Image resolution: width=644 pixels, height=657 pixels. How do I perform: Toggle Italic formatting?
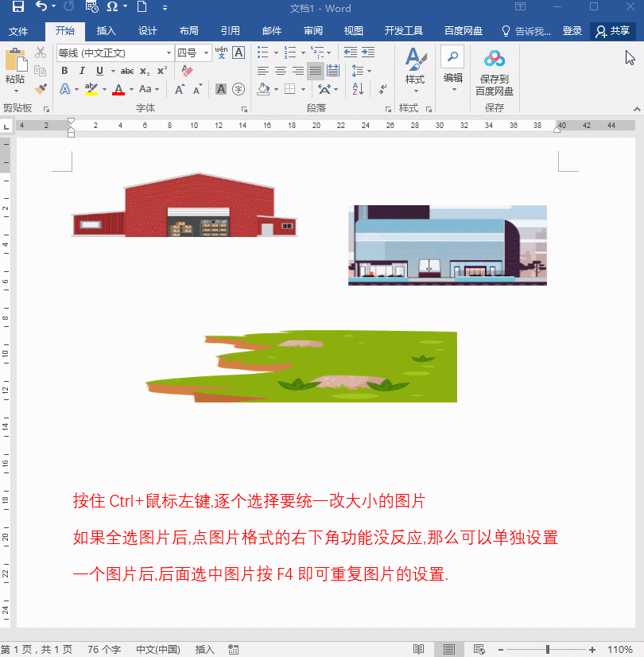(82, 70)
